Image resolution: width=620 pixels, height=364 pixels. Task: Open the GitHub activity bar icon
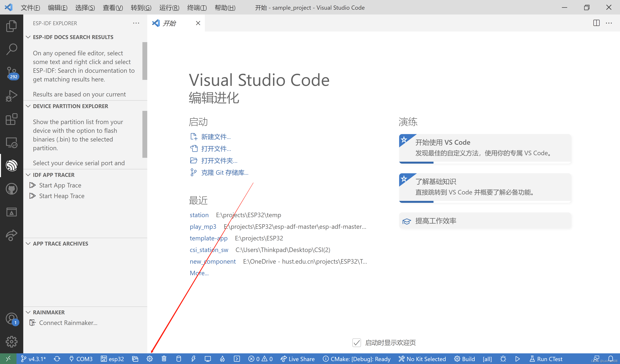[x=12, y=189]
